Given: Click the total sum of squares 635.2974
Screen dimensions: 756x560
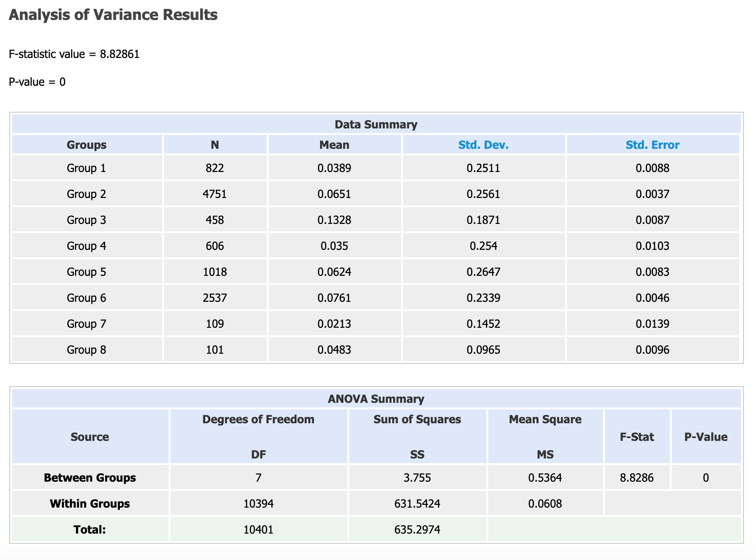Looking at the screenshot, I should pyautogui.click(x=417, y=529).
